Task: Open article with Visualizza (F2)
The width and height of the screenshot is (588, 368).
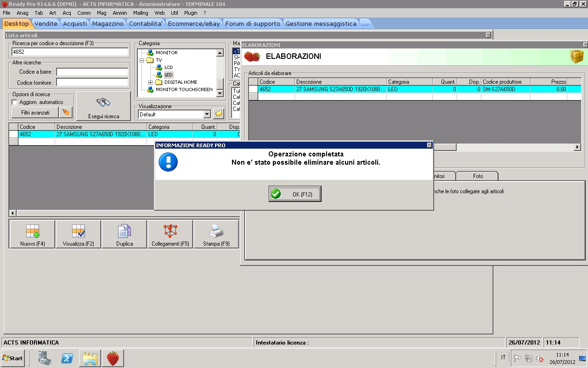Action: point(78,235)
